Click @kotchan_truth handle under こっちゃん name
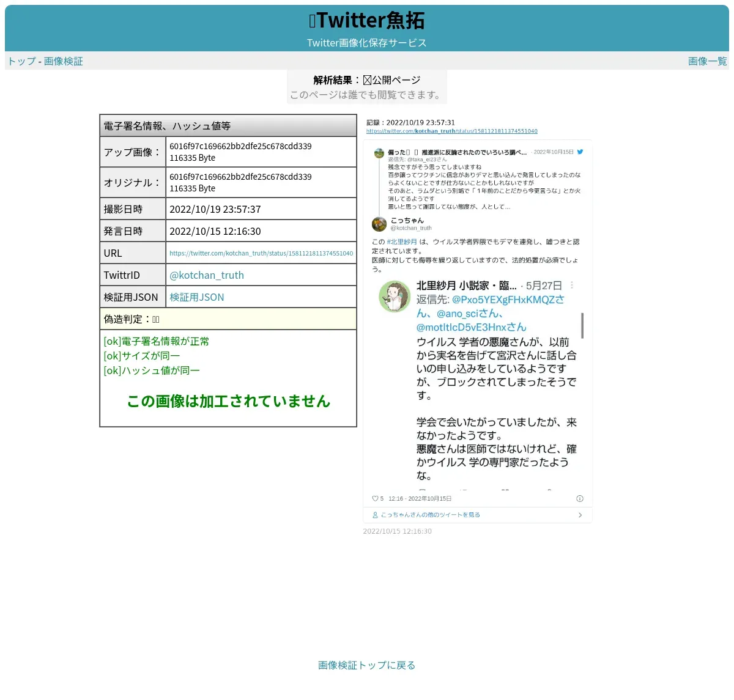This screenshot has width=734, height=700. [411, 228]
